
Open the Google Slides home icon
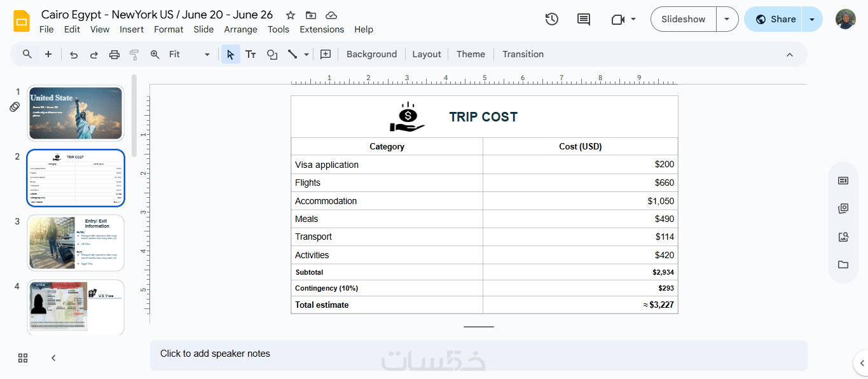(x=22, y=21)
